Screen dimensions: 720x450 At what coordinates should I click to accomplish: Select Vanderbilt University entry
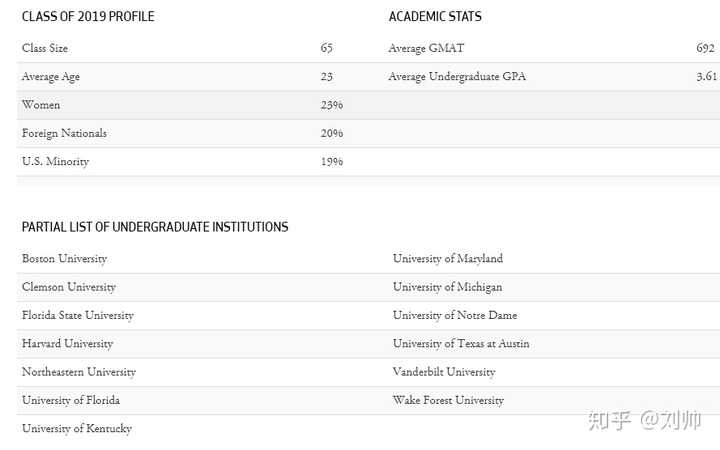[444, 372]
